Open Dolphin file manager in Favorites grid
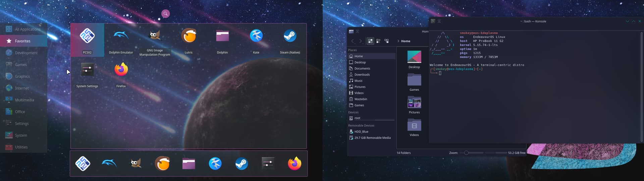 coord(222,40)
